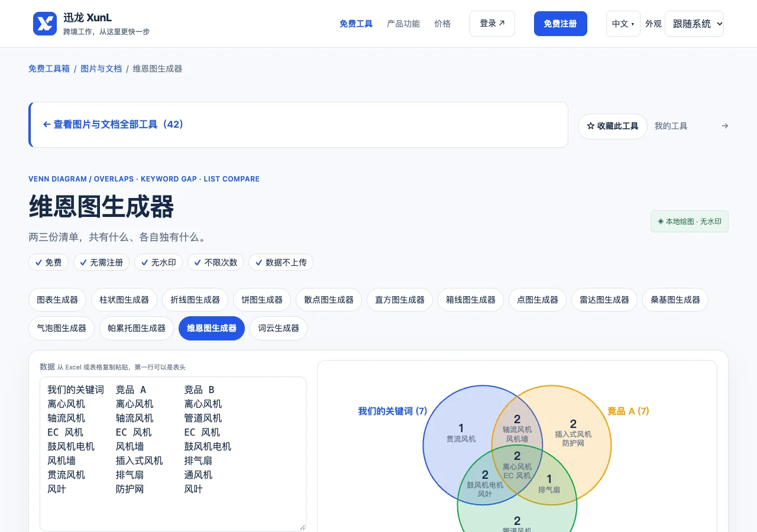
Task: Click 排气扇 region in the Venn diagram
Action: (x=549, y=490)
